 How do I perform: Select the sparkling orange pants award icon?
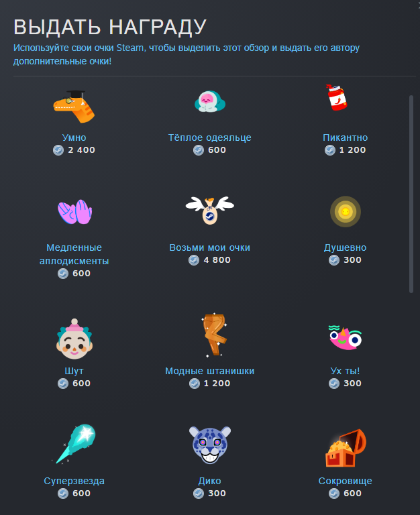(x=214, y=335)
